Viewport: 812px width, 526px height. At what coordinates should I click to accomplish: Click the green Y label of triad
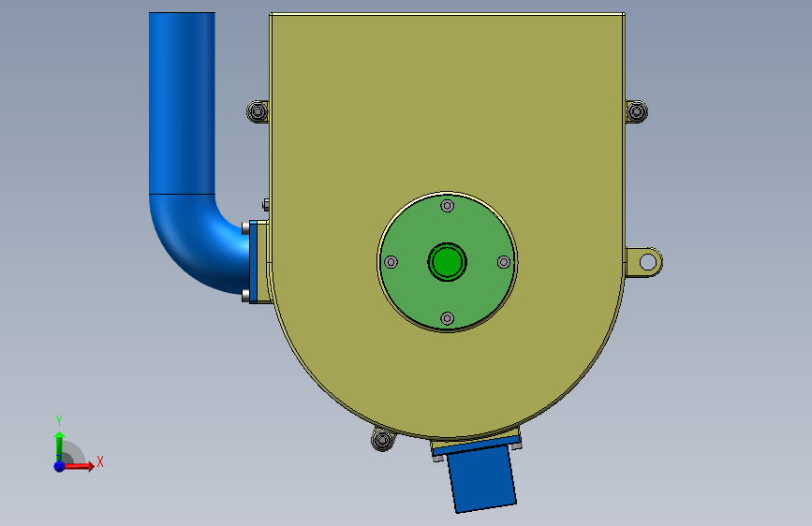point(59,421)
